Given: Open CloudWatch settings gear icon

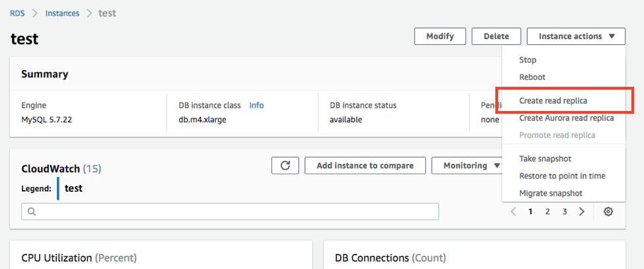Looking at the screenshot, I should pyautogui.click(x=608, y=211).
